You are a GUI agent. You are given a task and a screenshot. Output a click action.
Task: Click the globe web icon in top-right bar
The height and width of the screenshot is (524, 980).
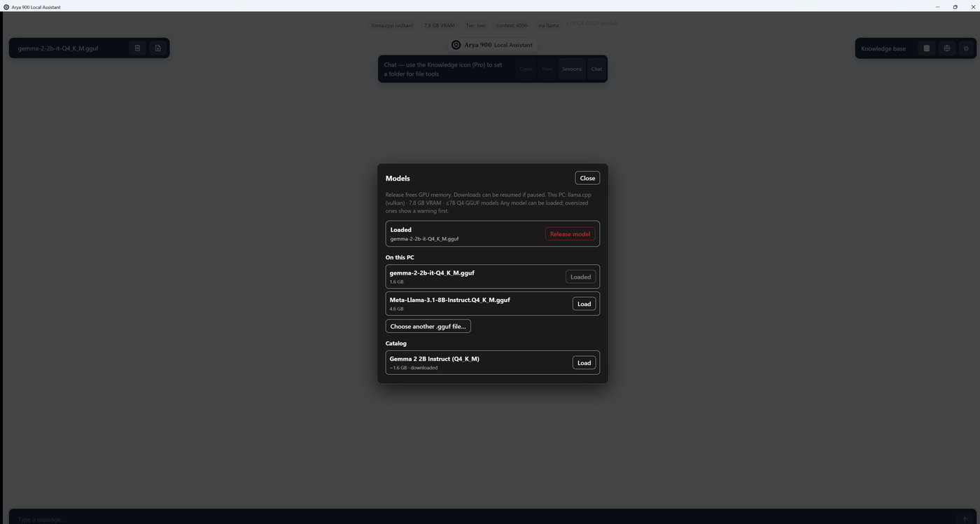pos(947,48)
